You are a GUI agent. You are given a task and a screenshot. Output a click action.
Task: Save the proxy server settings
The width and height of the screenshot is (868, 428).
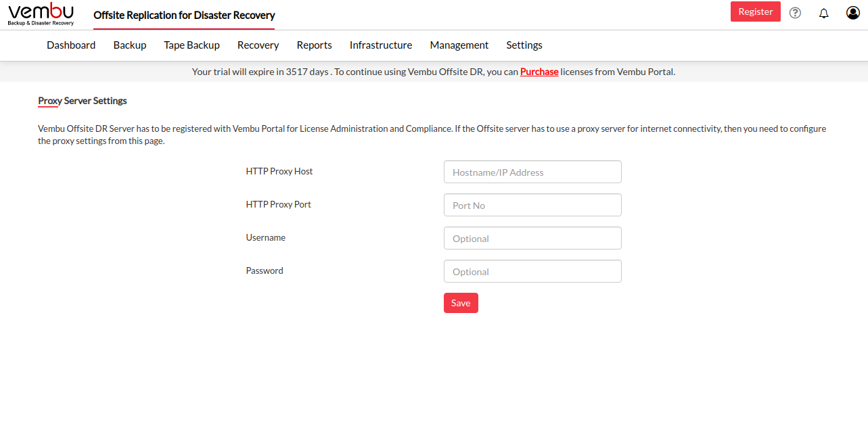461,303
